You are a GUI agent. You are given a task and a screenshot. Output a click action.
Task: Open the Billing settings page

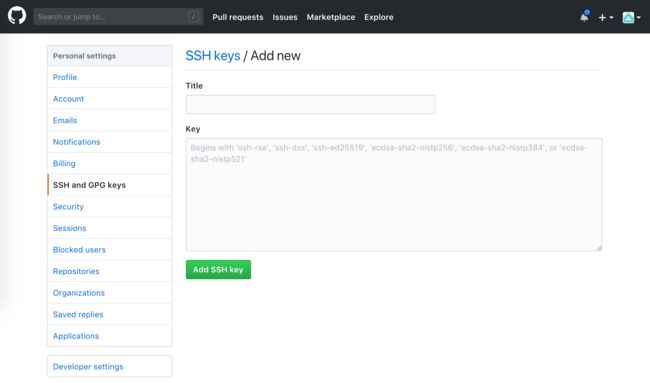tap(110, 163)
